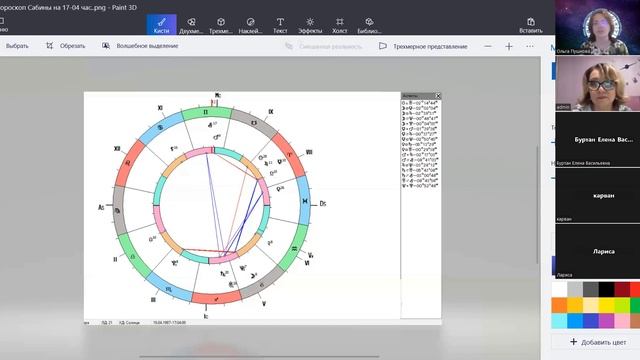Pick the white color swatch

pyautogui.click(x=560, y=289)
